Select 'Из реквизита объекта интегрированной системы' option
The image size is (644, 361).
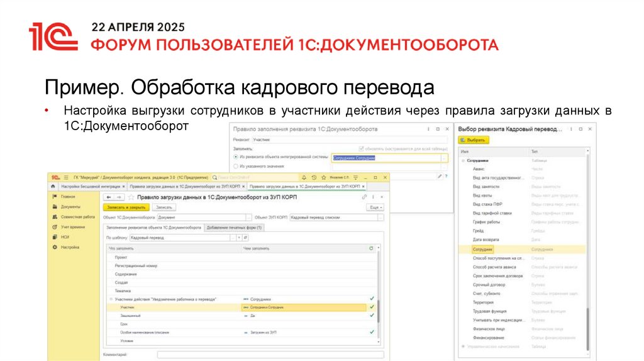(236, 157)
